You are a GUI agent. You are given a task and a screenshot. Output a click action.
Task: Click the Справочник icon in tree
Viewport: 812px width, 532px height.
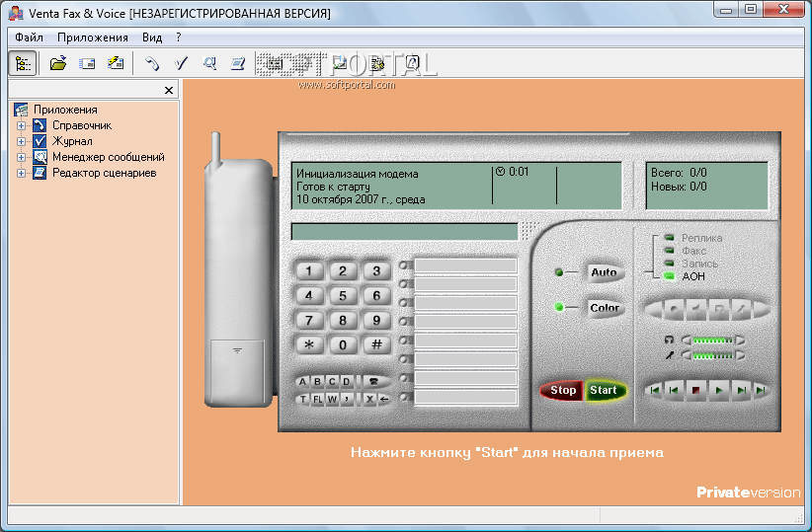point(40,125)
